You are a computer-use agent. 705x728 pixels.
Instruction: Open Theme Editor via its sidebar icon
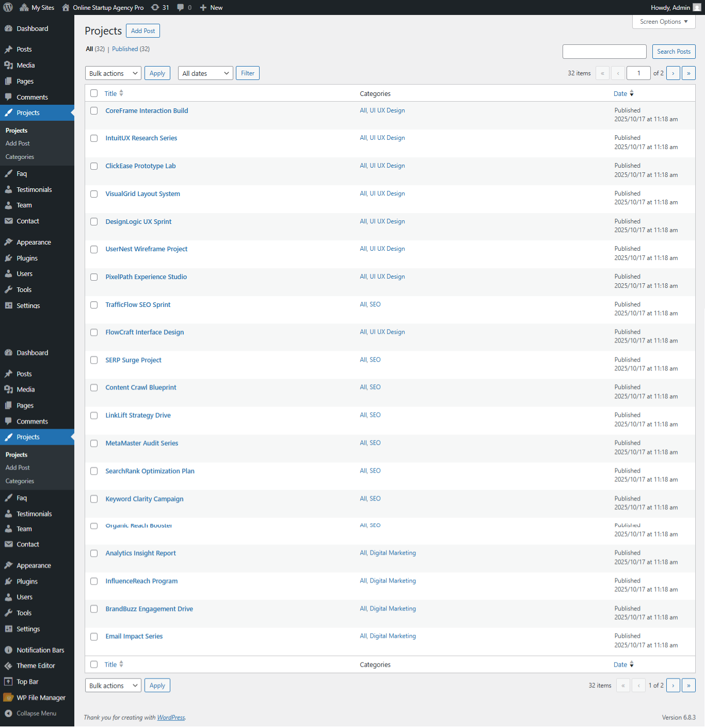coord(8,666)
